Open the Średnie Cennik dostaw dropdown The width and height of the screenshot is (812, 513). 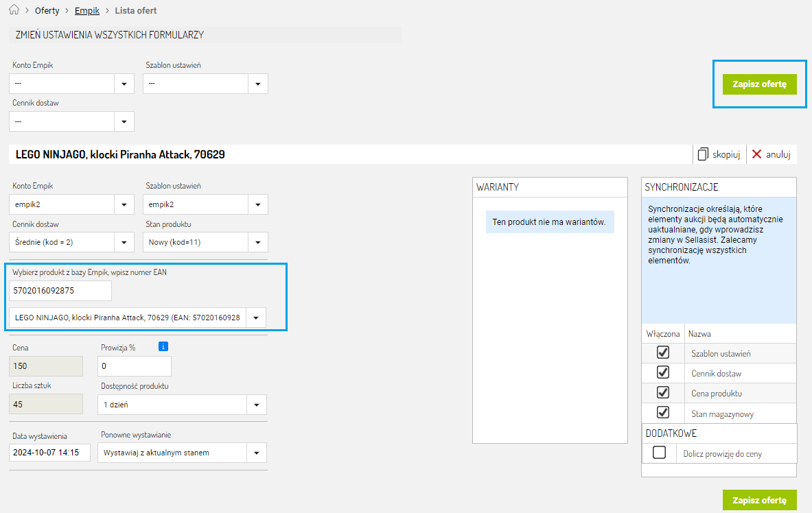click(124, 242)
